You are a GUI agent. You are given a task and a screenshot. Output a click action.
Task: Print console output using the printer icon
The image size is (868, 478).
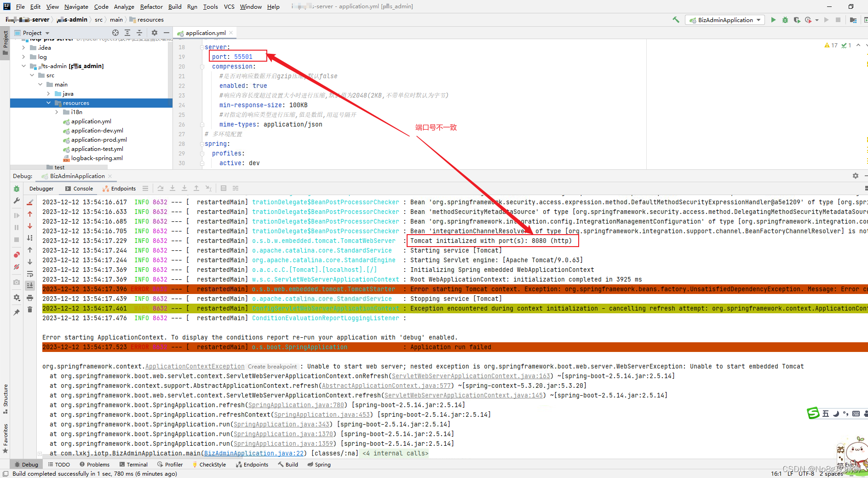30,298
